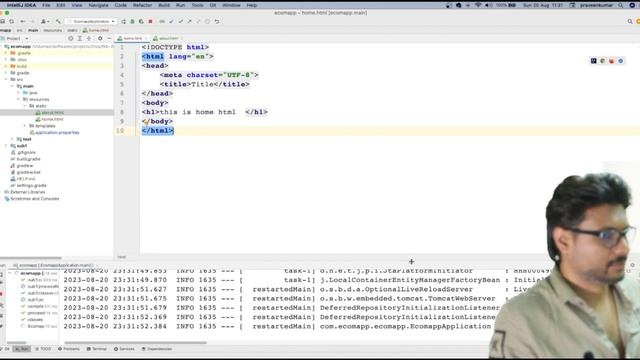Open Project panel settings gear
This screenshot has width=640, height=360.
[x=100, y=38]
